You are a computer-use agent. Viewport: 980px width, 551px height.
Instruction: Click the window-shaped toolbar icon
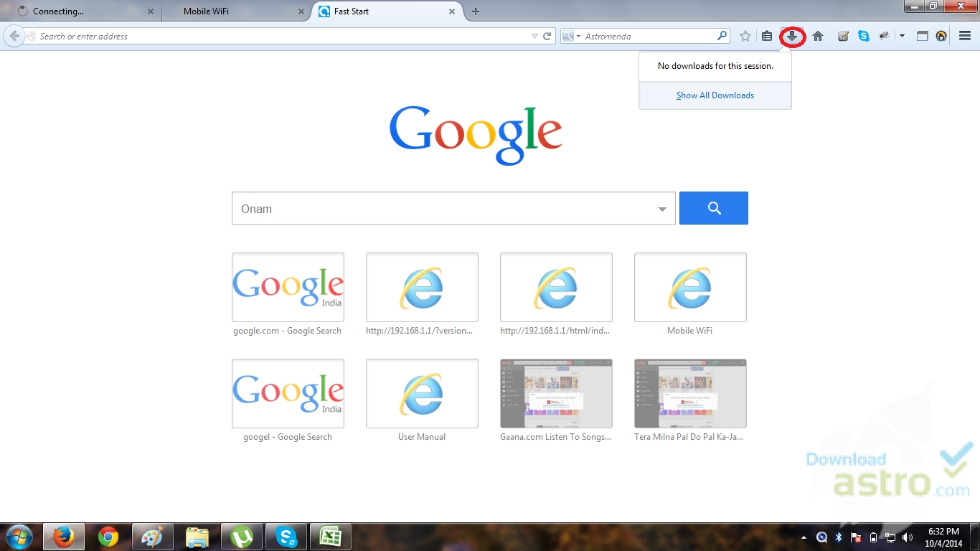(x=923, y=36)
